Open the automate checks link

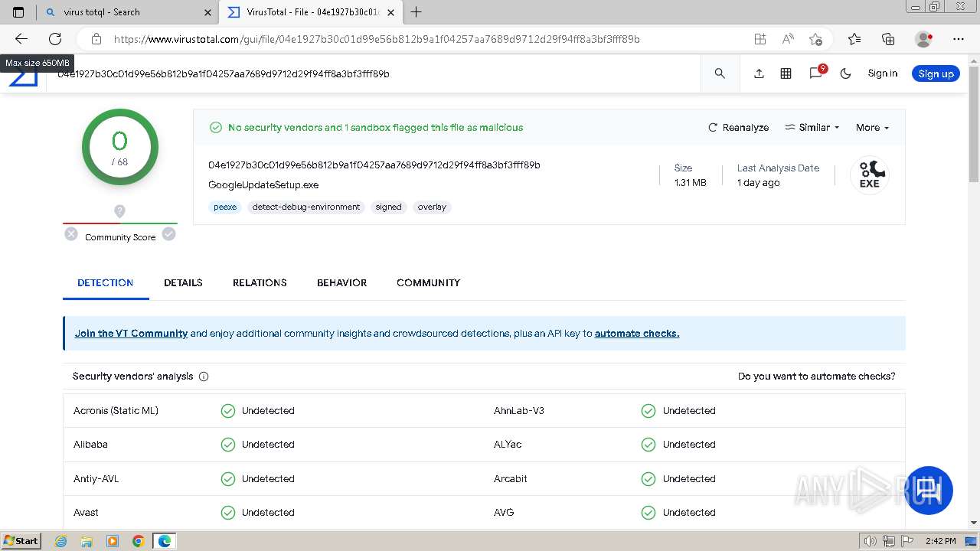click(637, 334)
